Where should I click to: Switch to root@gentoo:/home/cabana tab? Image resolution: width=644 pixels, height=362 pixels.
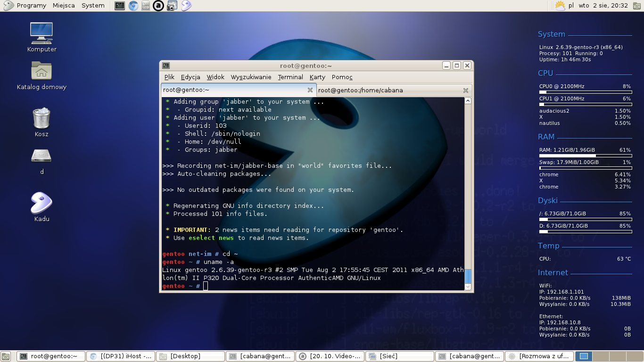tap(394, 90)
